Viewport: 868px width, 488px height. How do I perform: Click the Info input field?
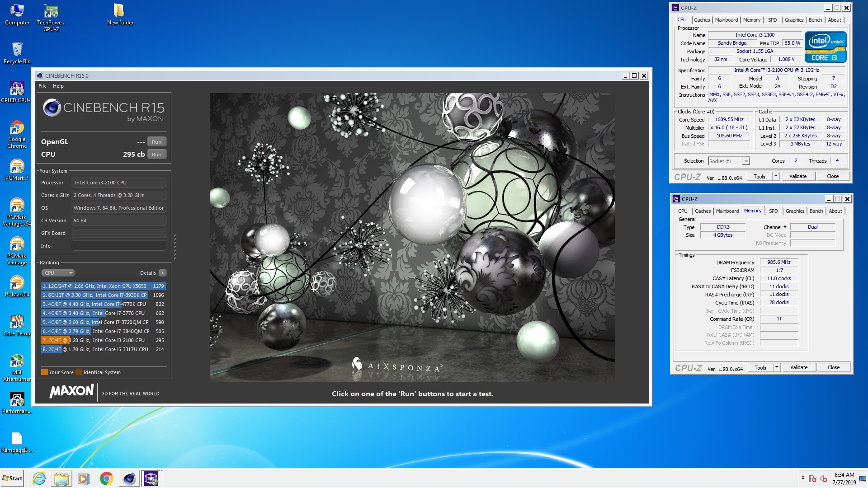coord(119,246)
